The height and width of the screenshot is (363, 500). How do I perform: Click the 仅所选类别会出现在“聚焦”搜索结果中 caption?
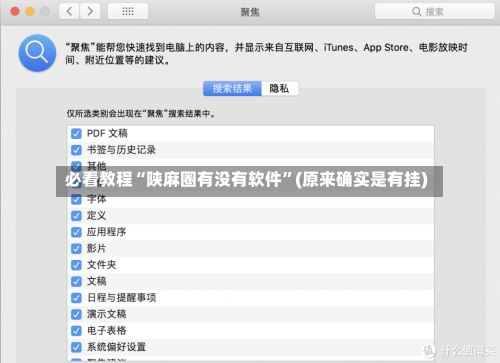coord(141,114)
